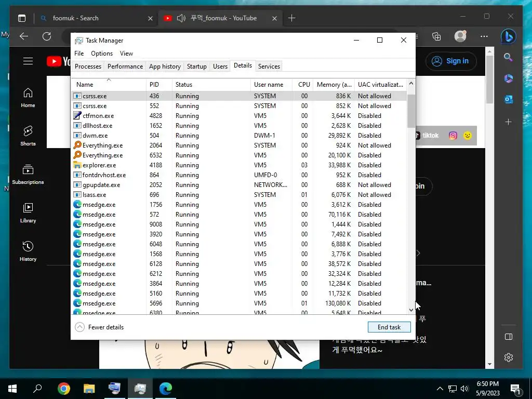532x399 pixels.
Task: Collapse Task Manager with Fewer details
Action: pos(99,327)
